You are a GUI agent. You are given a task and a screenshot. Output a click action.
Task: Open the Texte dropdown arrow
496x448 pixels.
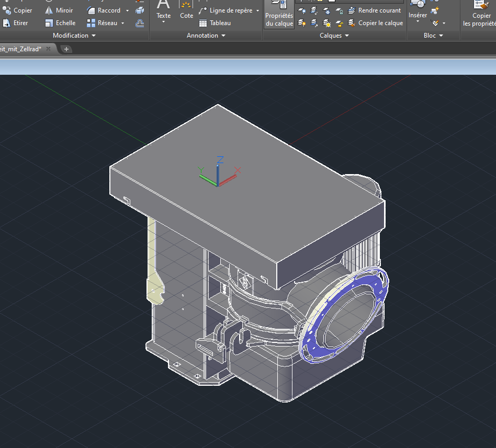click(164, 22)
